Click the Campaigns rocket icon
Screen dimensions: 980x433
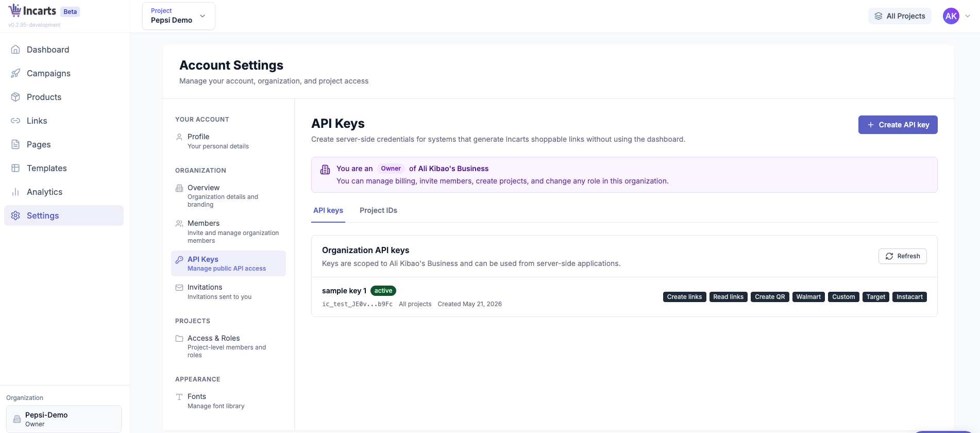(15, 73)
